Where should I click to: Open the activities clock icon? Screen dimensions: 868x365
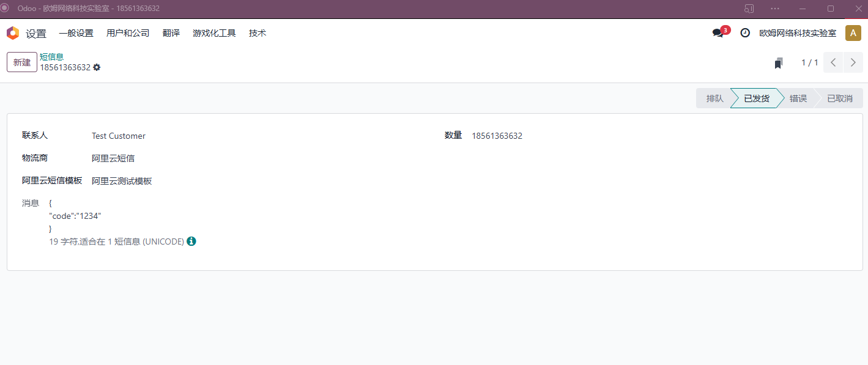(745, 33)
